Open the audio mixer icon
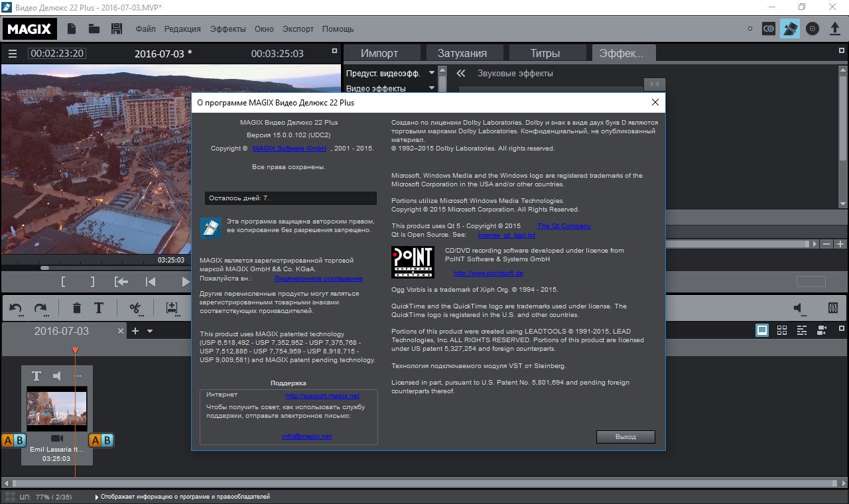This screenshot has width=849, height=504. pyautogui.click(x=833, y=308)
